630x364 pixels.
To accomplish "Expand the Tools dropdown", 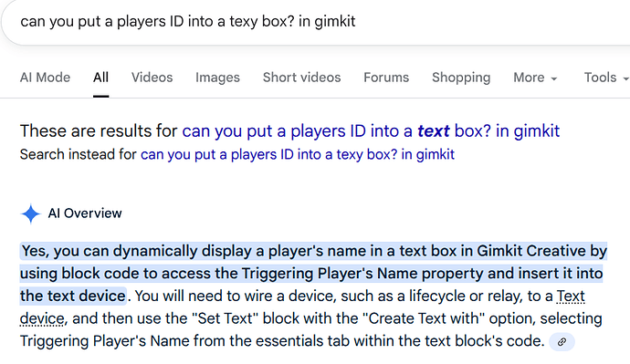I will [625, 78].
